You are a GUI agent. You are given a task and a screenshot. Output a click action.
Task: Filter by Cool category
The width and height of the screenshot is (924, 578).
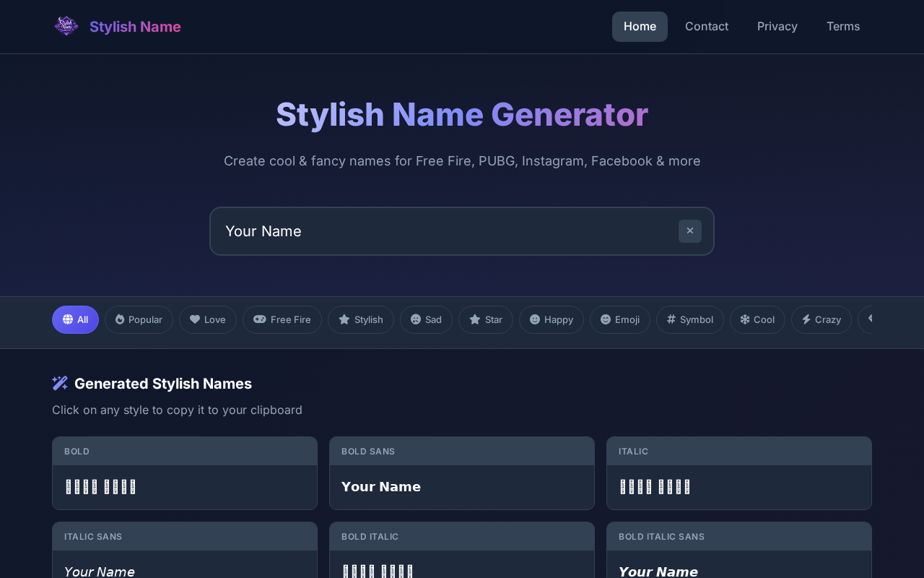coord(757,319)
